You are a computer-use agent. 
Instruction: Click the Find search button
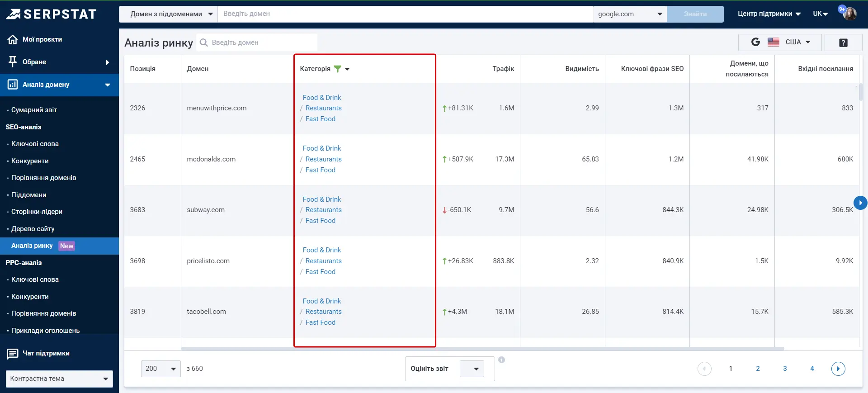(x=695, y=14)
